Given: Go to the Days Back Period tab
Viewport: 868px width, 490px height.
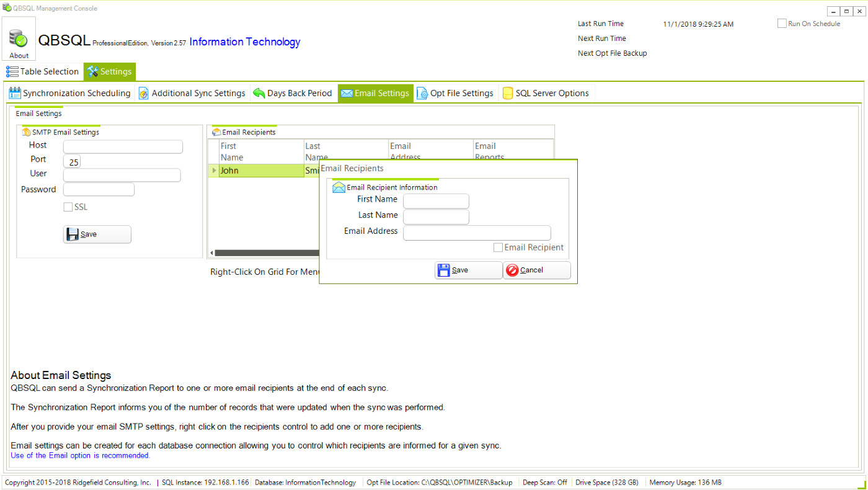Looking at the screenshot, I should click(293, 93).
